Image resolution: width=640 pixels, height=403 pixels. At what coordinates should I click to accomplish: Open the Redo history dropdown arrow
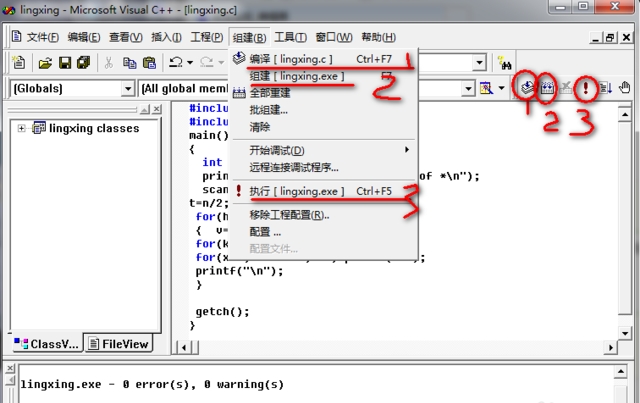coord(221,62)
